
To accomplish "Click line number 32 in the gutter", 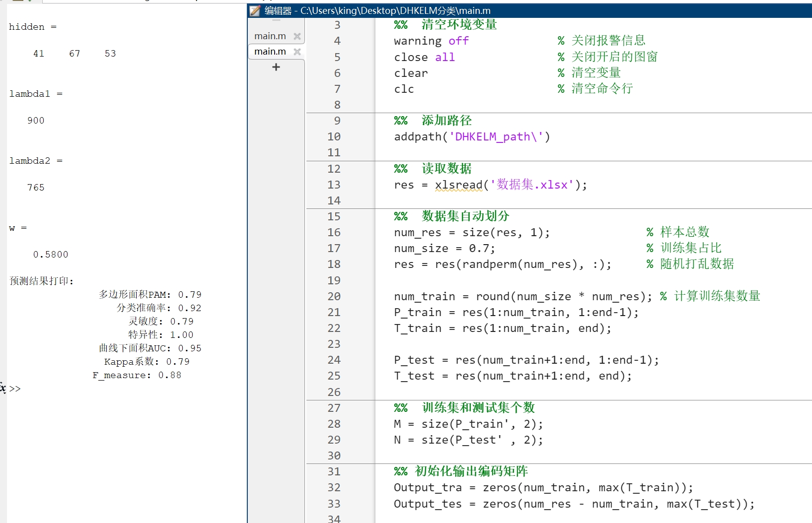I will pos(334,488).
